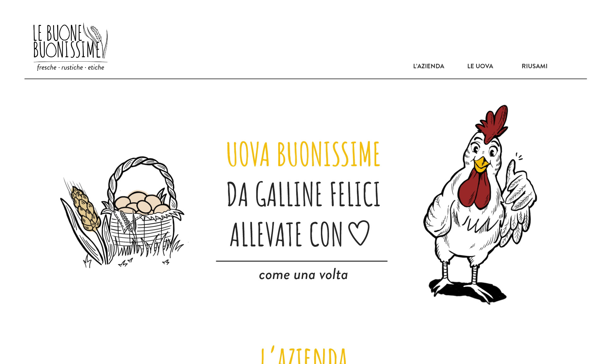Click the ALLEVATE CON headline text
Viewport: 607px width, 364px height.
286,234
